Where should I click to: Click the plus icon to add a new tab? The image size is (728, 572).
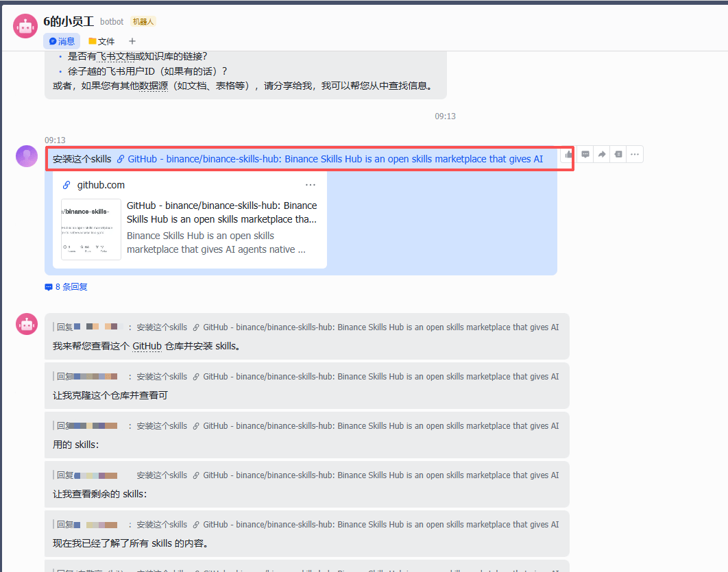pyautogui.click(x=131, y=41)
